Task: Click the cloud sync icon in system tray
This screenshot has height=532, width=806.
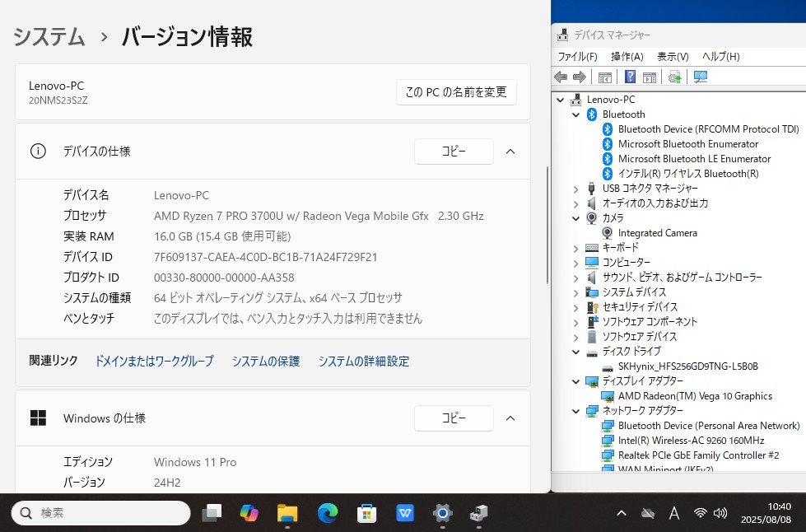Action: pos(648,512)
